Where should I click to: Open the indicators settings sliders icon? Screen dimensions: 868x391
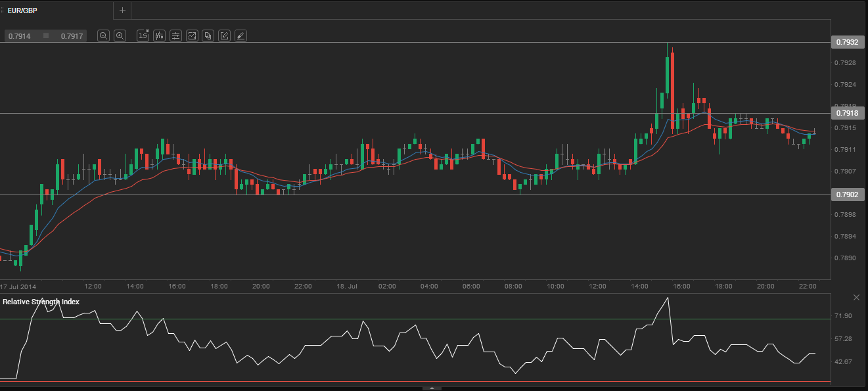tap(175, 36)
